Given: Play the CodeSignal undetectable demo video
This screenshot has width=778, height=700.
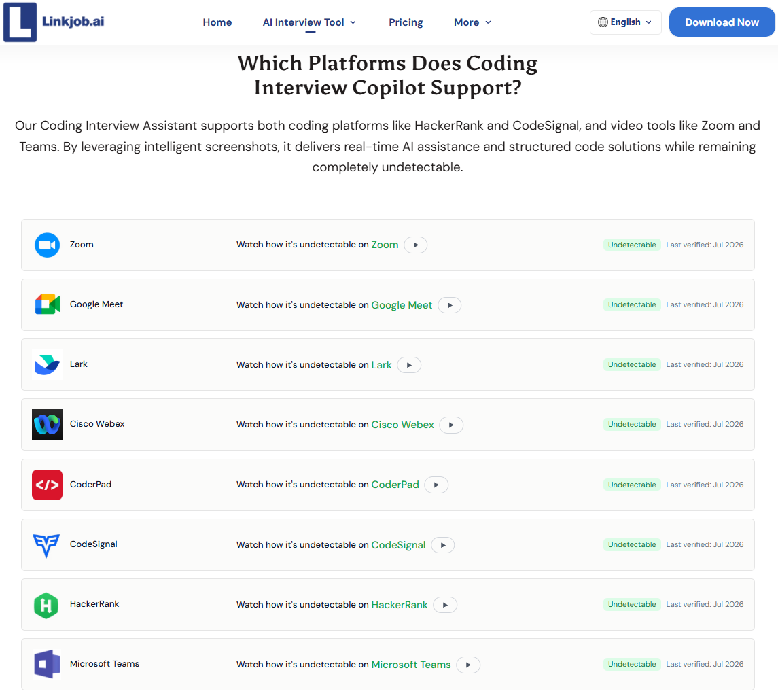Looking at the screenshot, I should (443, 545).
